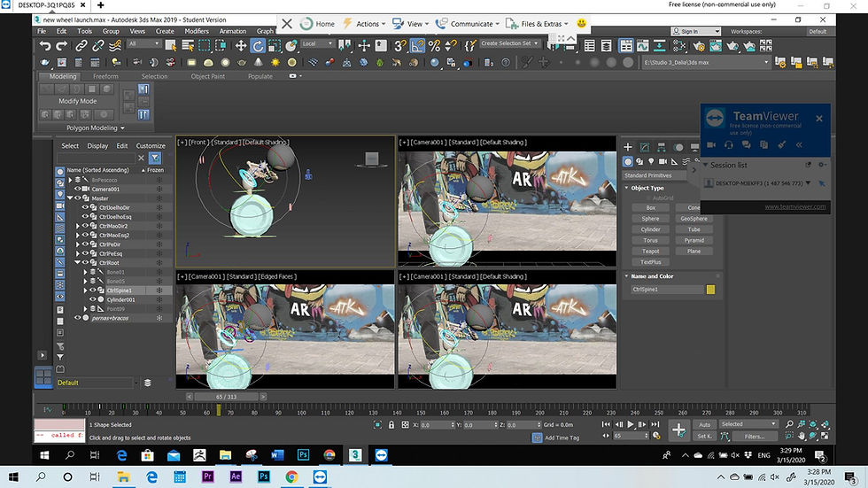Open the Hierarchy panel tab icon
868x488 pixels.
[661, 147]
